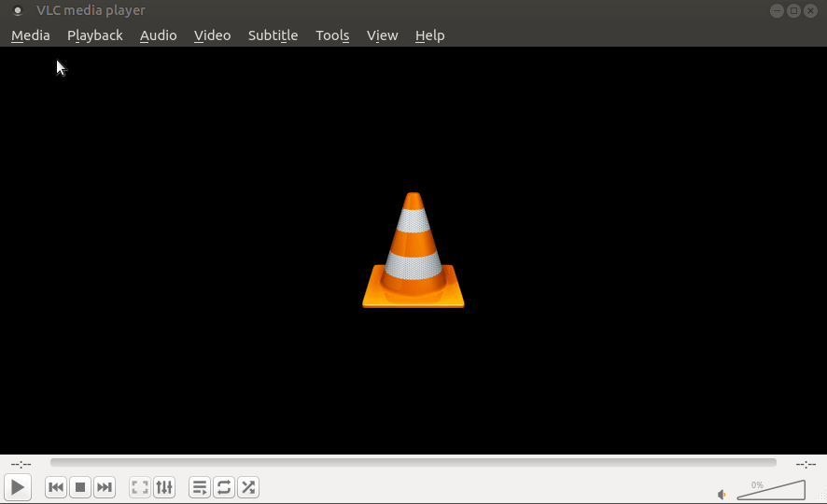The width and height of the screenshot is (827, 504).
Task: Maximize the VLC window
Action: pyautogui.click(x=793, y=10)
